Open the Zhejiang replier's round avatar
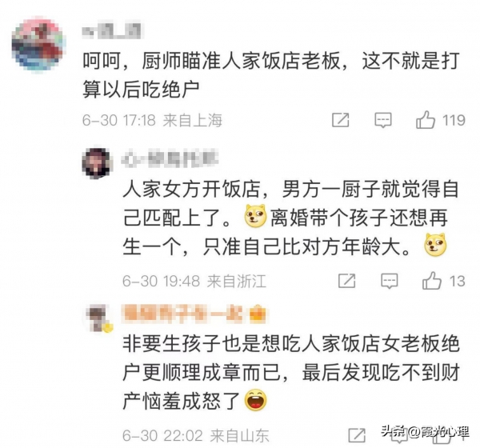Viewport: 480px width, 448px height. (x=96, y=163)
